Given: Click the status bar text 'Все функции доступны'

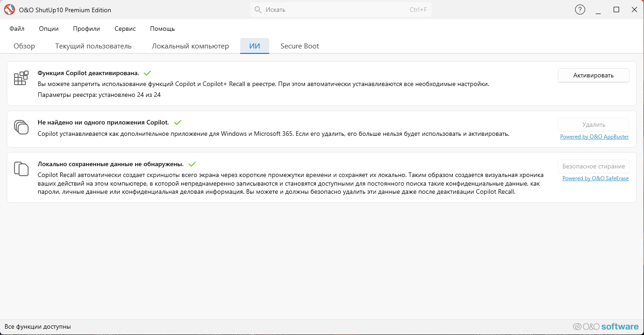Looking at the screenshot, I should point(38,326).
